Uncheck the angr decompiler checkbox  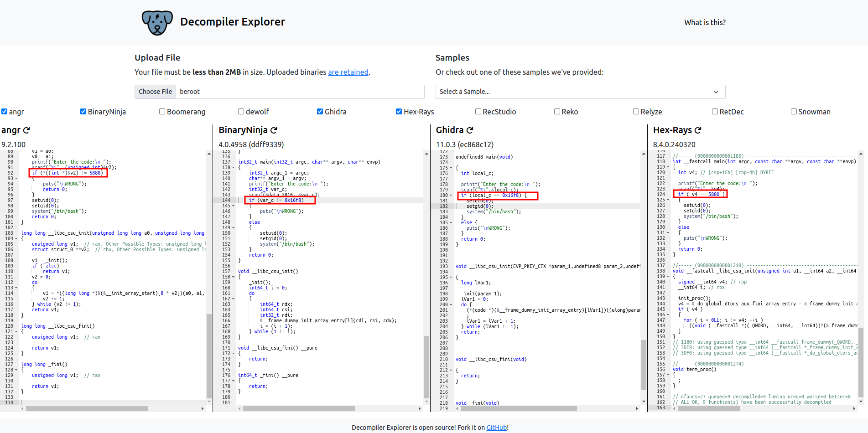(x=4, y=112)
